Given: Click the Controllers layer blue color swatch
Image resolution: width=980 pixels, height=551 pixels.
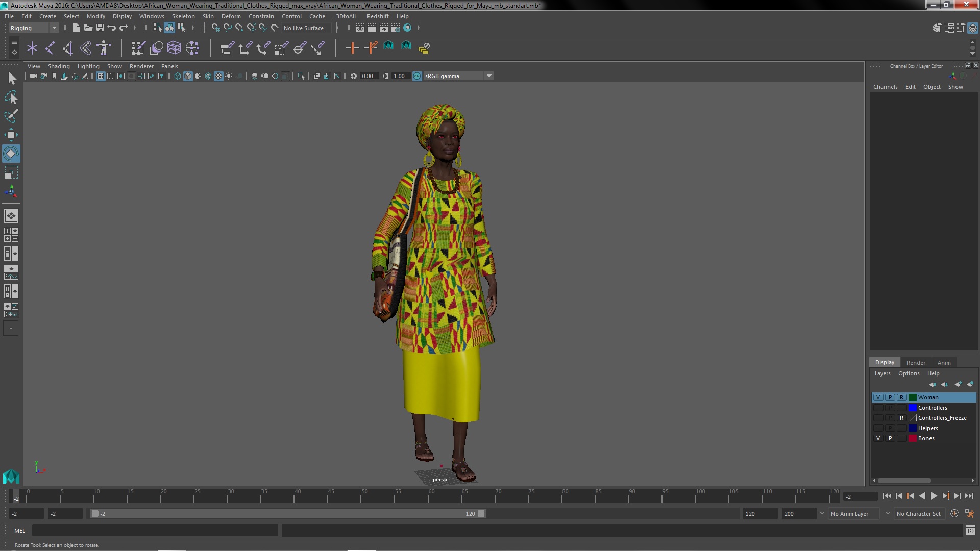Looking at the screenshot, I should tap(912, 408).
